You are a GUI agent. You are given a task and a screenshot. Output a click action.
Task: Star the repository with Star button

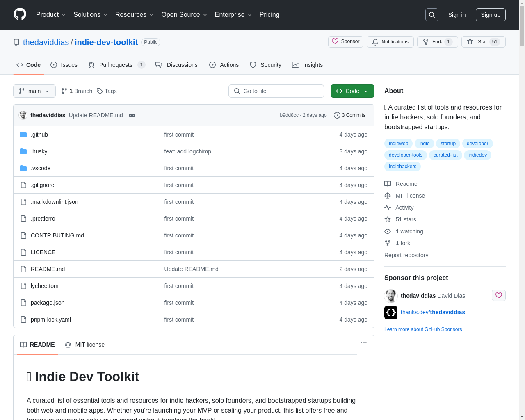484,42
